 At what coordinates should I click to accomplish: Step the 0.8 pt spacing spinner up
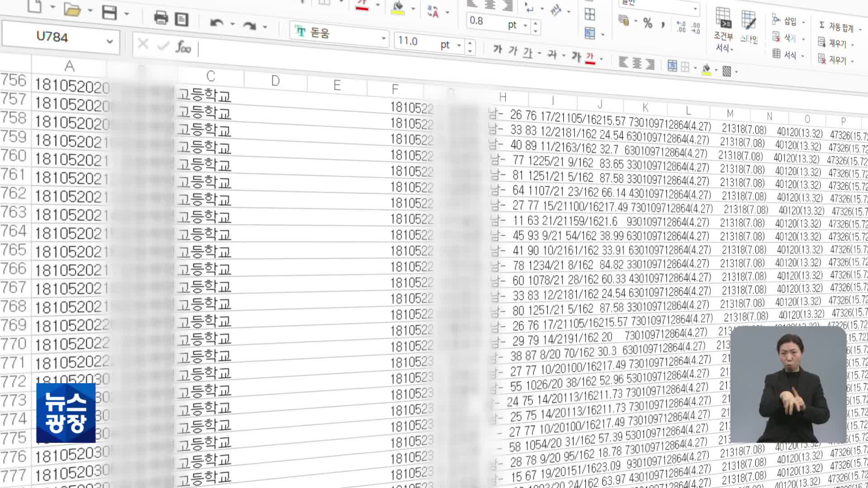(x=536, y=23)
